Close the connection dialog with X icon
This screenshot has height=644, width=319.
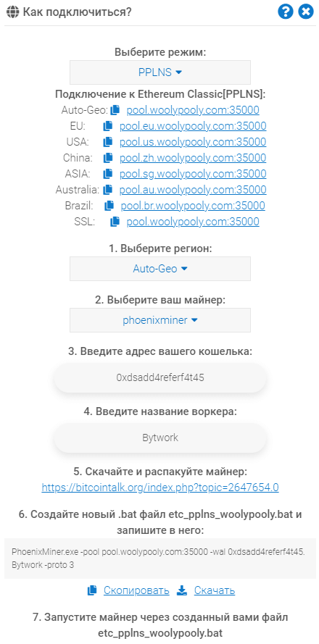[x=306, y=12]
